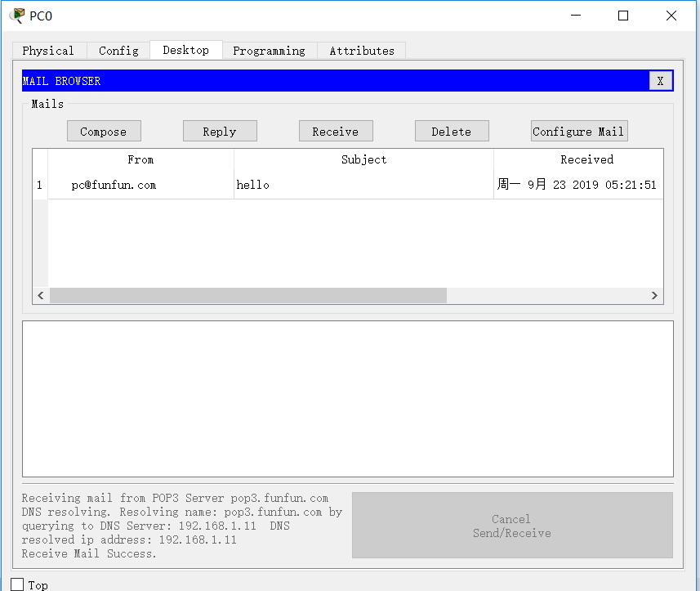Switch to the Config tab
Image resolution: width=700 pixels, height=591 pixels.
pyautogui.click(x=118, y=51)
